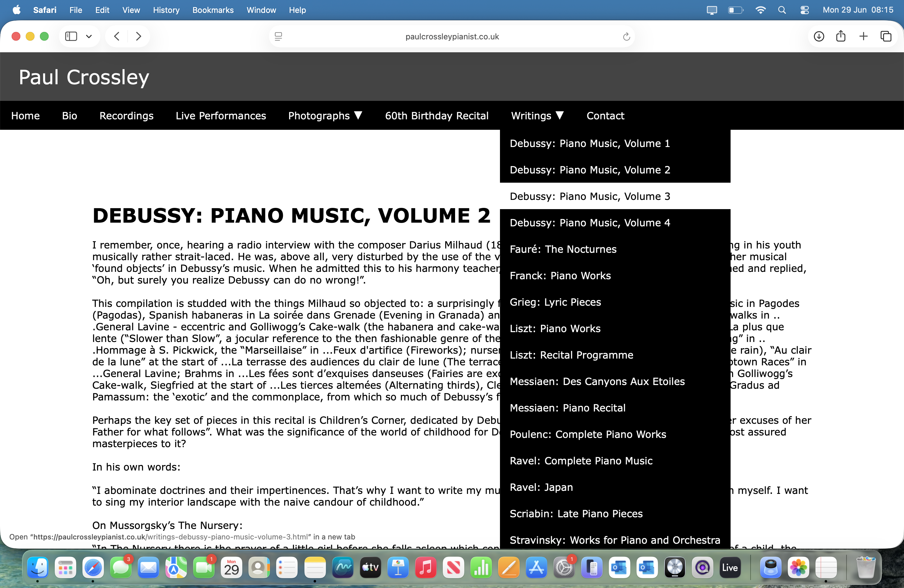Show the Safari sidebar
The width and height of the screenshot is (904, 588).
[71, 36]
